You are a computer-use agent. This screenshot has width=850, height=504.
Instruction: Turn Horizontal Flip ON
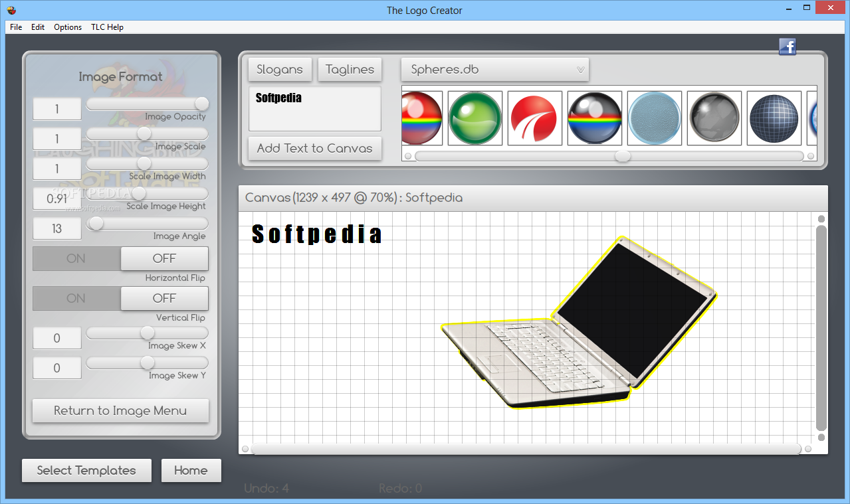76,258
